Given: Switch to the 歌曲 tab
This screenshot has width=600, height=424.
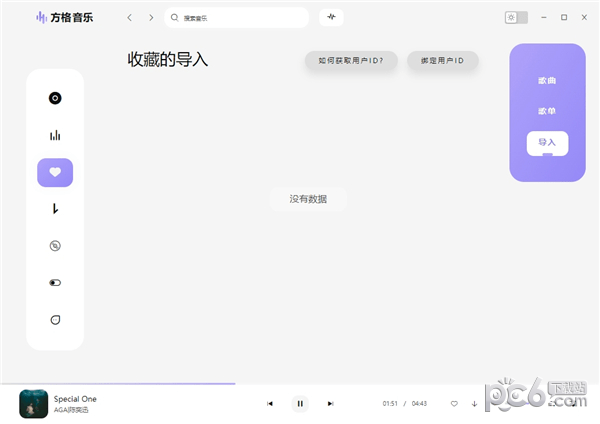Looking at the screenshot, I should click(547, 81).
